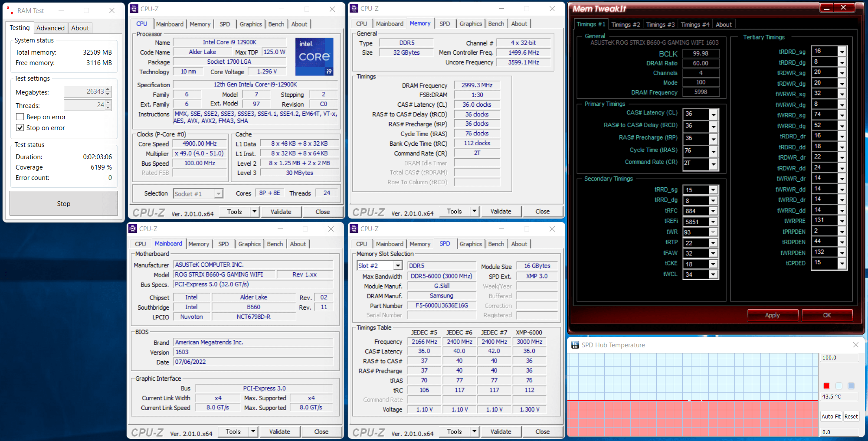Open Tools dropdown arrow in CPU tab window
Viewport: 868px width, 441px height.
(x=255, y=212)
